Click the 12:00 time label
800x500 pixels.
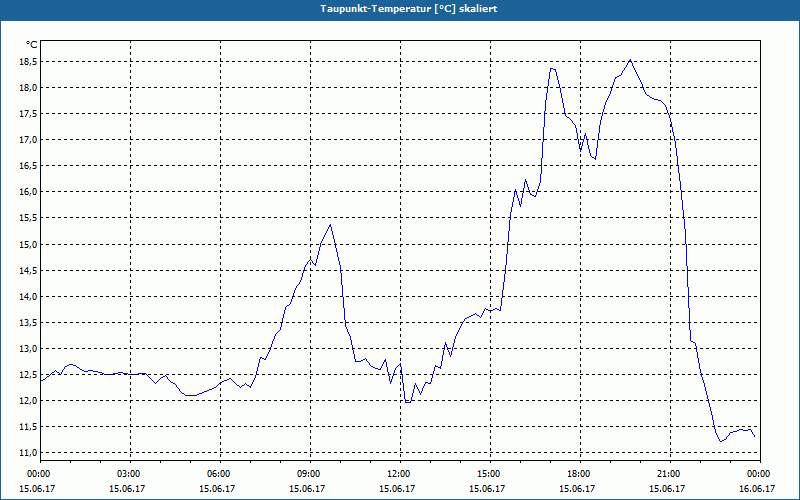(399, 474)
